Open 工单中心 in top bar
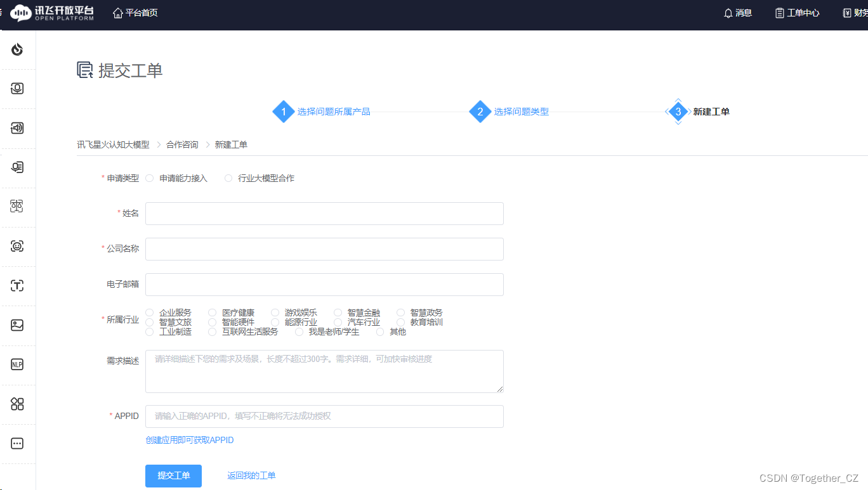 [803, 13]
